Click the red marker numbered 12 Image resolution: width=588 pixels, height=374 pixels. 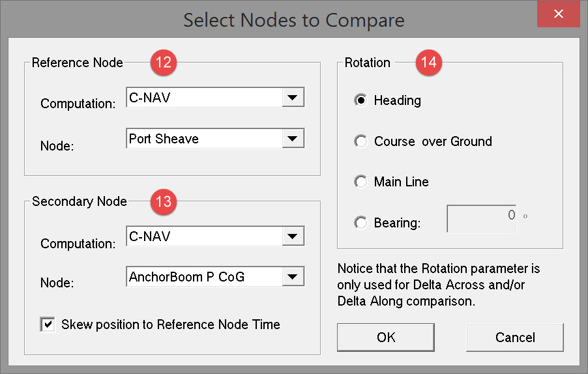pyautogui.click(x=163, y=63)
